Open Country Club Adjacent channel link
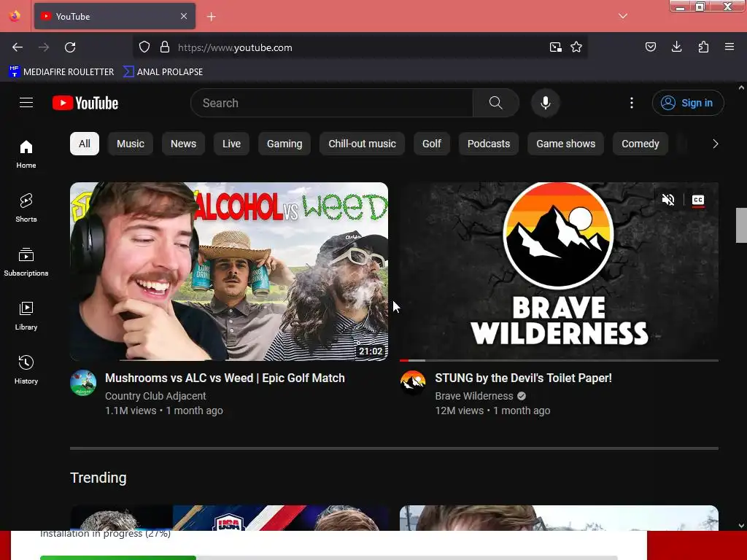Viewport: 747px width, 560px height. coord(155,396)
